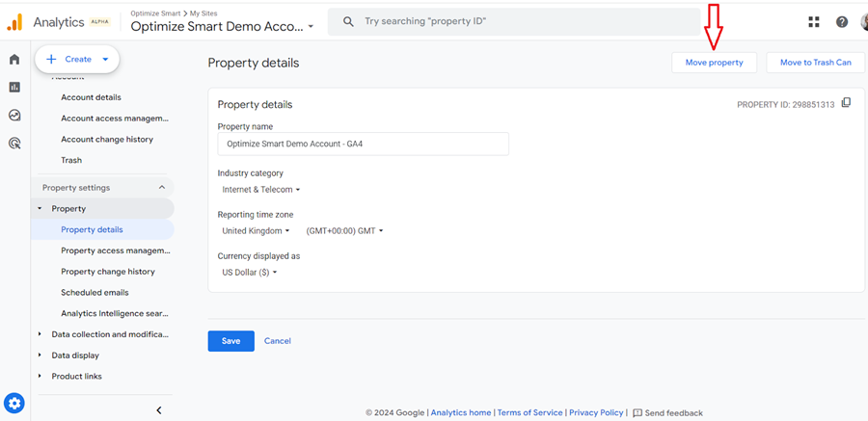Open the Create dropdown button

77,59
